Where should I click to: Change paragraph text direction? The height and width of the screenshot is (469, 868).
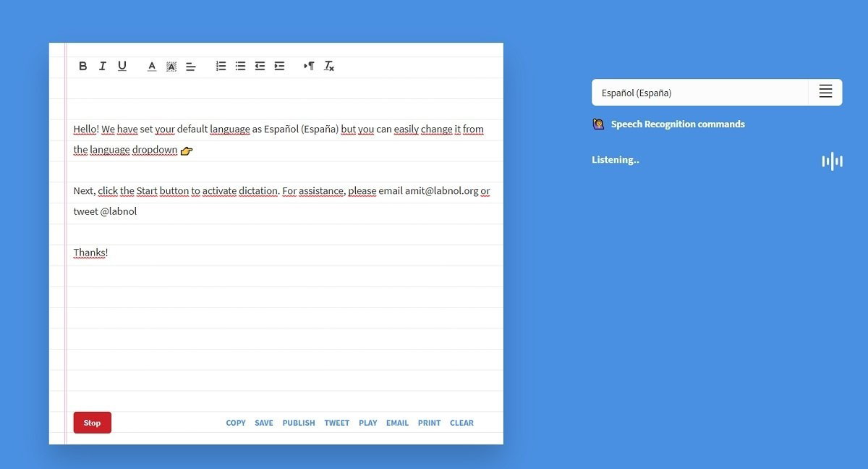tap(309, 66)
